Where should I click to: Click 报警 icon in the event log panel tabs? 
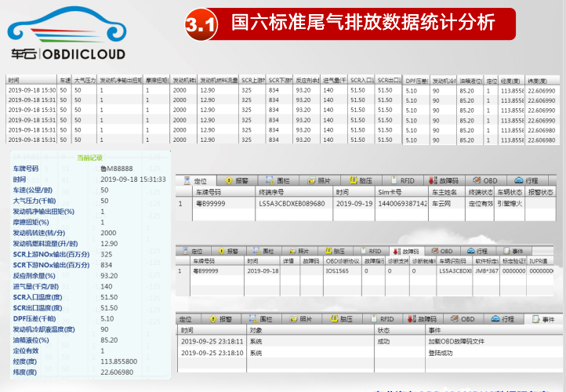213,319
